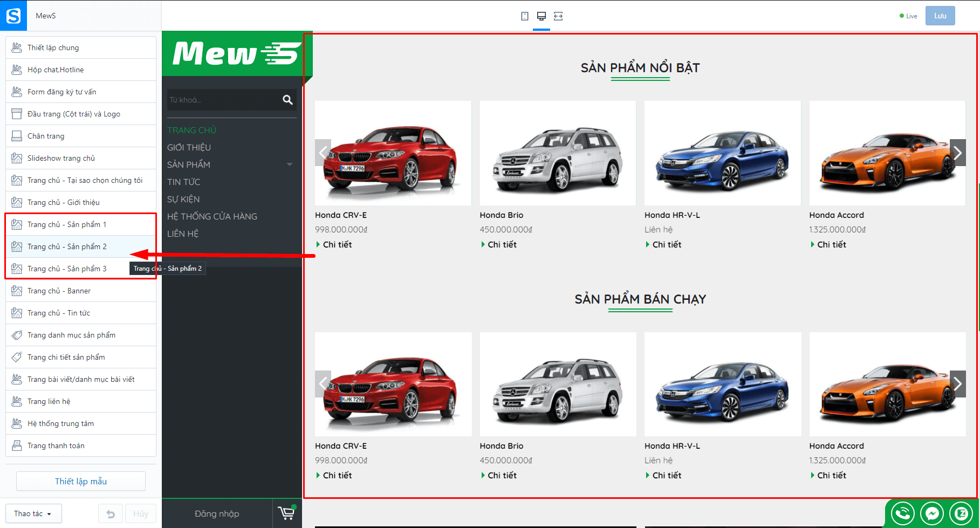Select Trang chủ - Sản phẩm 3
The image size is (980, 528).
click(x=81, y=269)
